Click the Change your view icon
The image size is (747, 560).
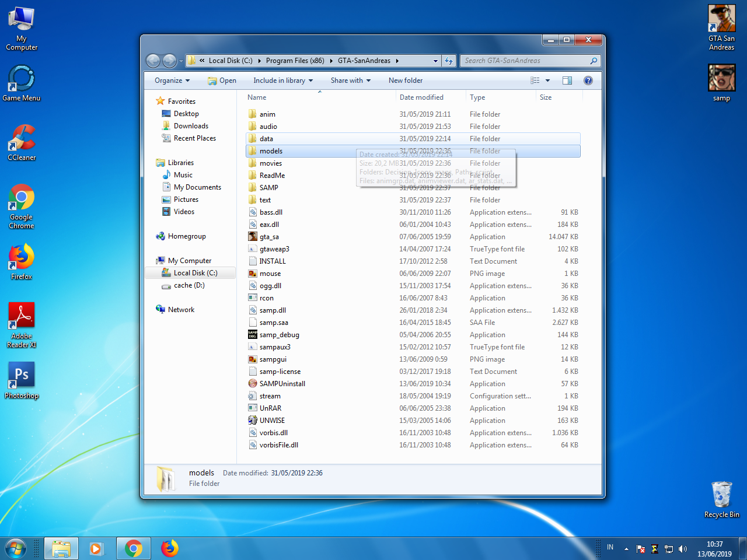[x=535, y=80]
